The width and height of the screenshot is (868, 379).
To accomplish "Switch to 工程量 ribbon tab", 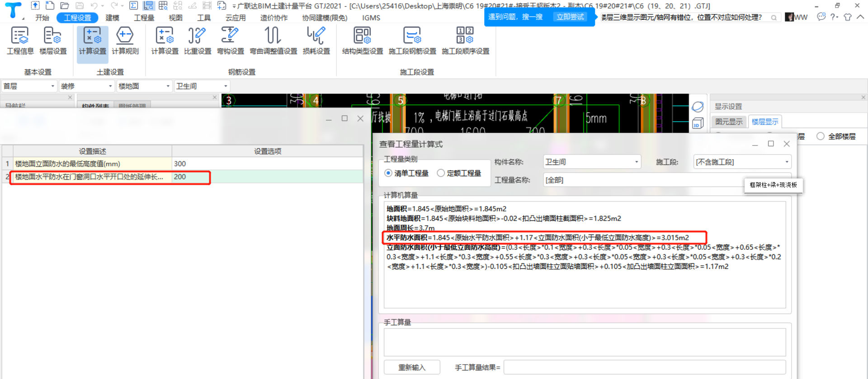I will (x=144, y=18).
